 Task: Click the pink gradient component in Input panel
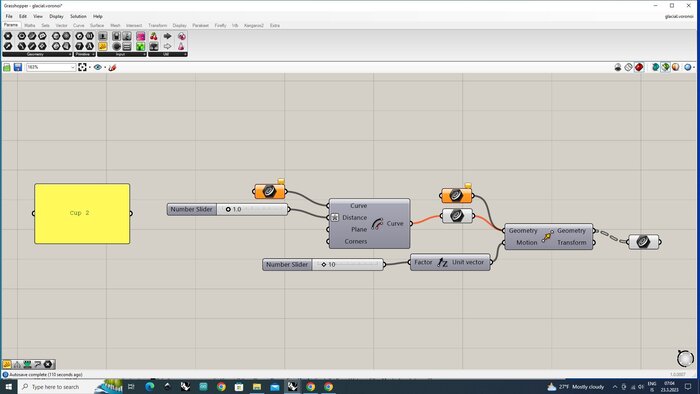tap(141, 36)
